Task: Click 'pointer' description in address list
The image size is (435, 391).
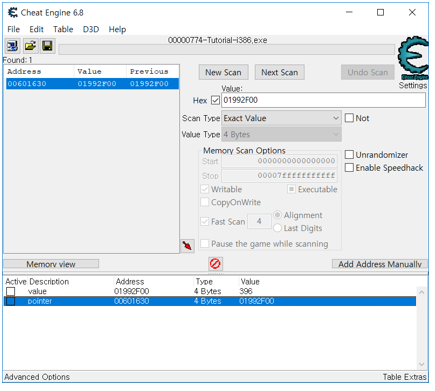Action: (x=40, y=301)
